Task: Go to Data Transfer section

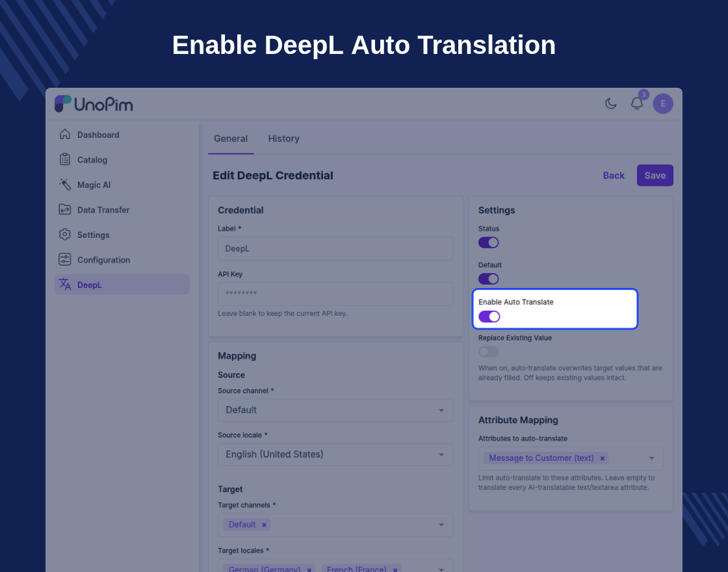Action: coord(122,210)
